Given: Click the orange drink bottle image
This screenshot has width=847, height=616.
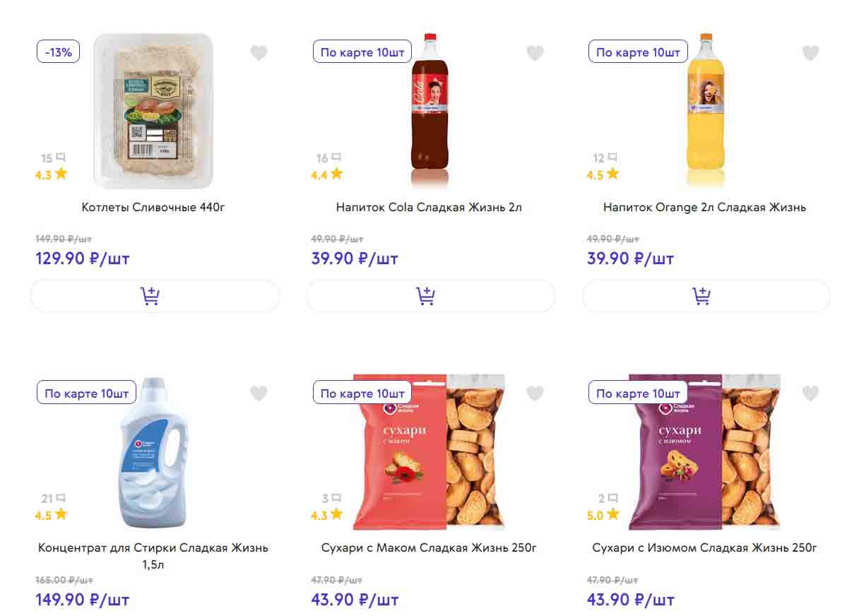Looking at the screenshot, I should tap(706, 111).
